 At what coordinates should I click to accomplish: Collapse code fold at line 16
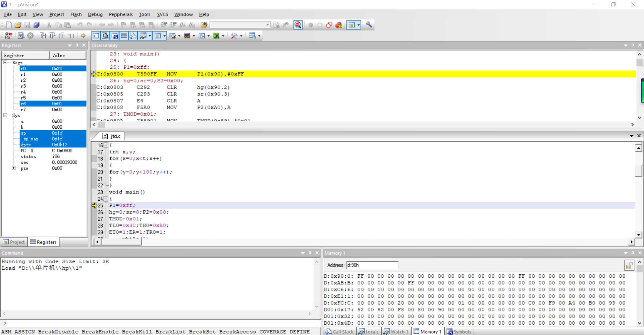[x=106, y=145]
